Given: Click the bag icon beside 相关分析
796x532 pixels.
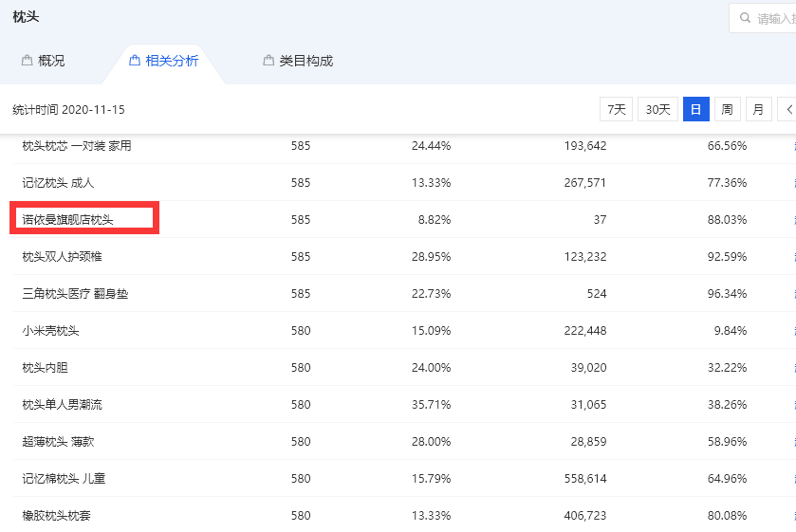Looking at the screenshot, I should 135,61.
